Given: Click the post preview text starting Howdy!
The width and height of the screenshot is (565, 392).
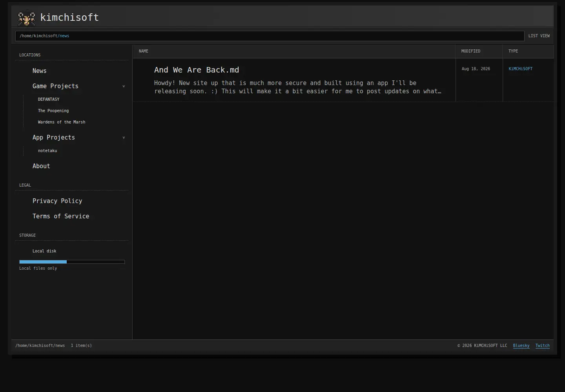Looking at the screenshot, I should [x=297, y=87].
